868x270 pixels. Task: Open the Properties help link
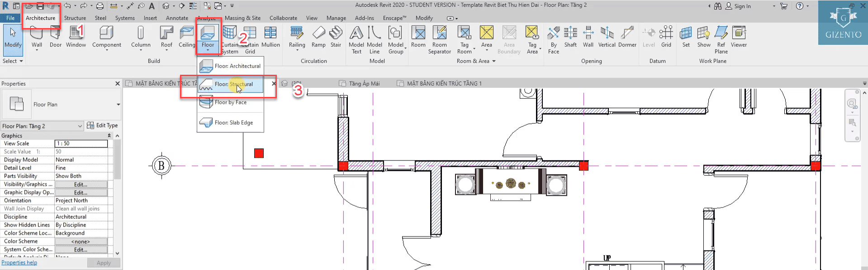pos(19,263)
